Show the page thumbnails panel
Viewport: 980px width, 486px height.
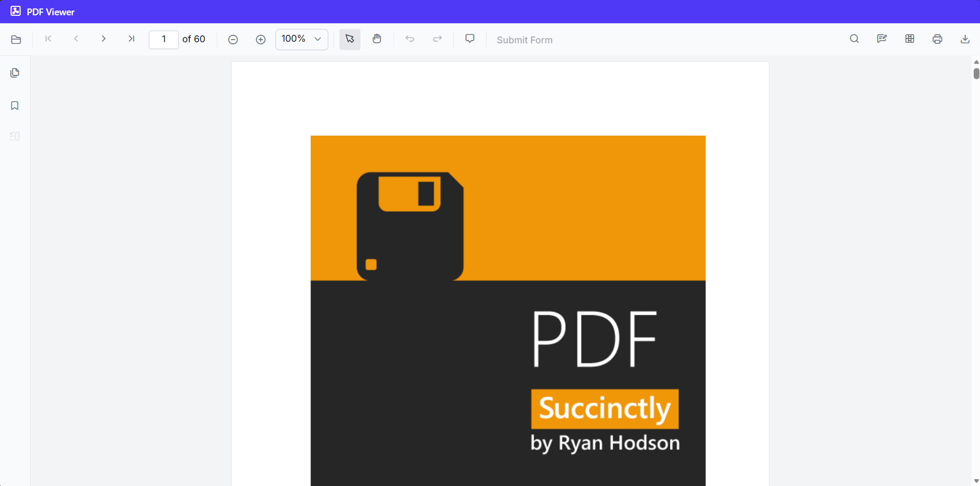tap(15, 73)
